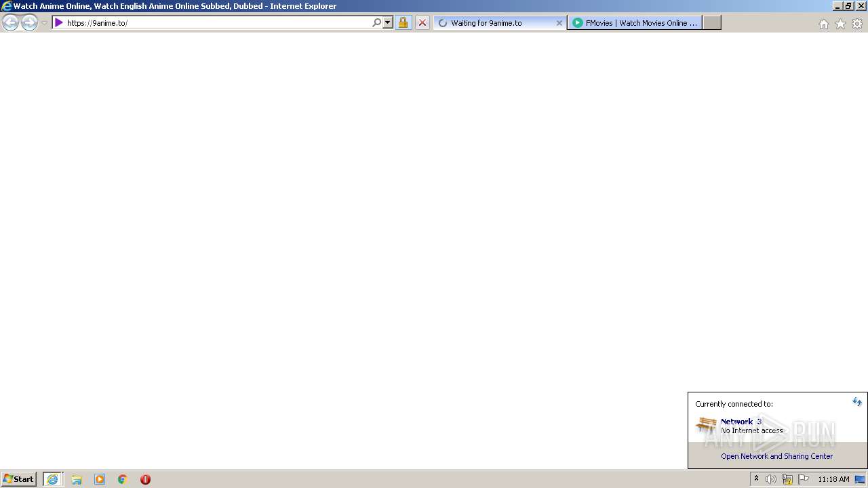Stop loading with the red X button
Image resolution: width=868 pixels, height=488 pixels.
(422, 23)
